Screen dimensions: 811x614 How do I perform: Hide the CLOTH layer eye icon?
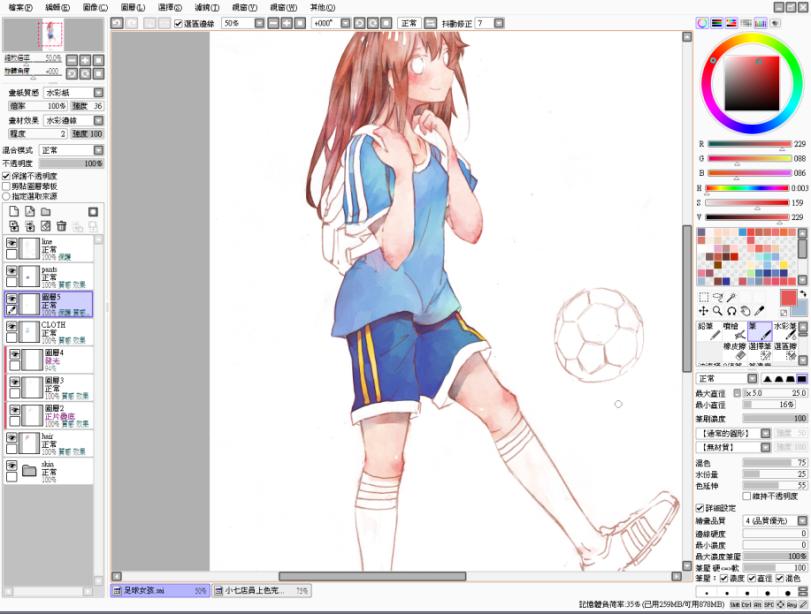(11, 326)
